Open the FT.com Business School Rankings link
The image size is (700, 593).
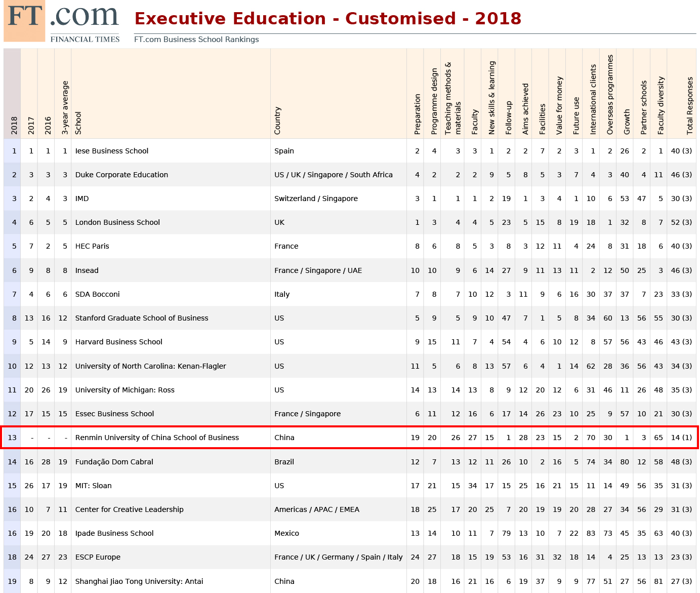tap(196, 39)
